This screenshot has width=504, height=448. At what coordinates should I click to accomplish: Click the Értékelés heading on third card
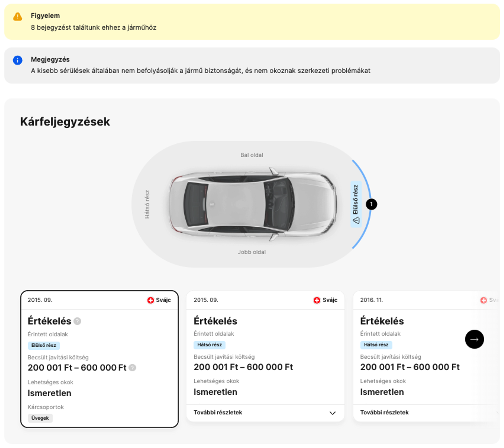click(x=382, y=321)
